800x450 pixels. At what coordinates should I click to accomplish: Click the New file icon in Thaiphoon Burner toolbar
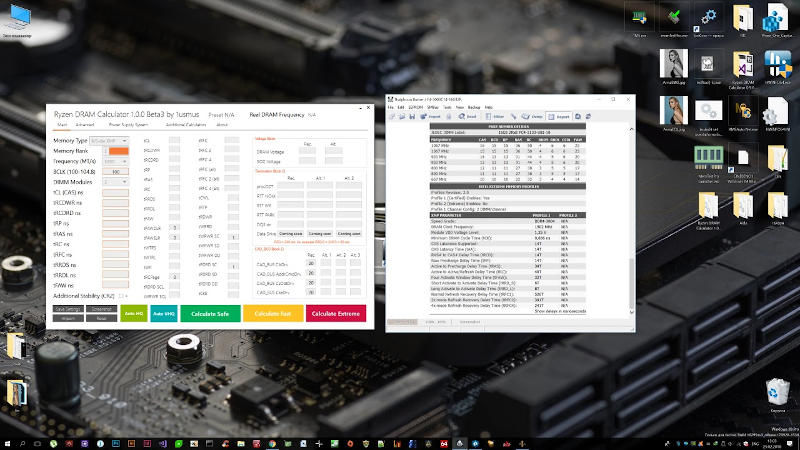tap(392, 117)
